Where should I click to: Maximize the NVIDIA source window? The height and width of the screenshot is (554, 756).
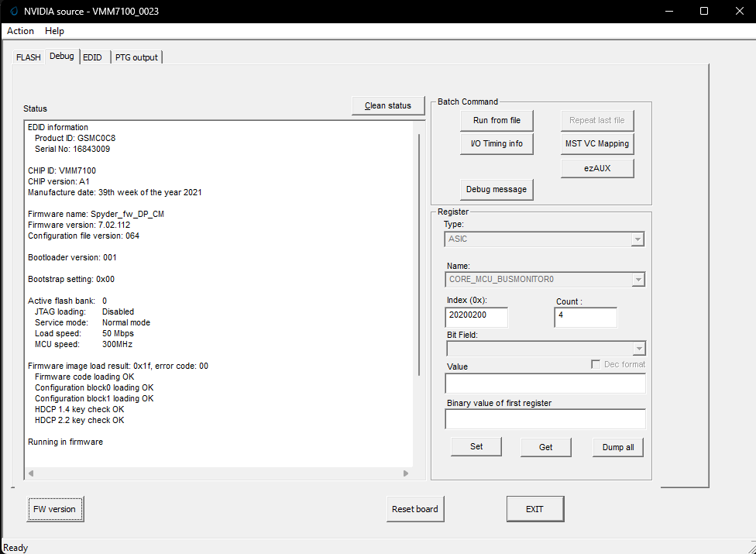coord(704,11)
